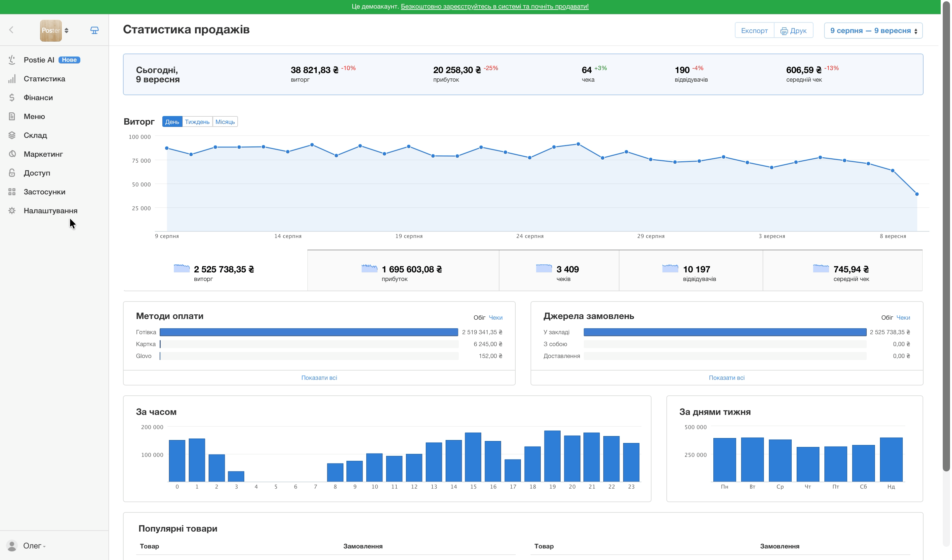Viewport: 952px width, 560px height.
Task: Switch revenue chart to Тиждень
Action: pyautogui.click(x=197, y=122)
